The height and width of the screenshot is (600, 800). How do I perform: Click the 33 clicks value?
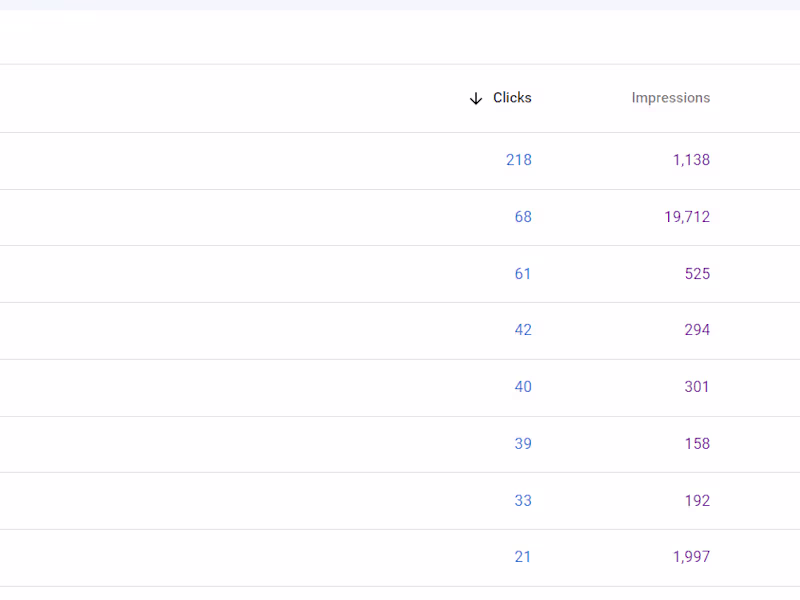(x=523, y=501)
